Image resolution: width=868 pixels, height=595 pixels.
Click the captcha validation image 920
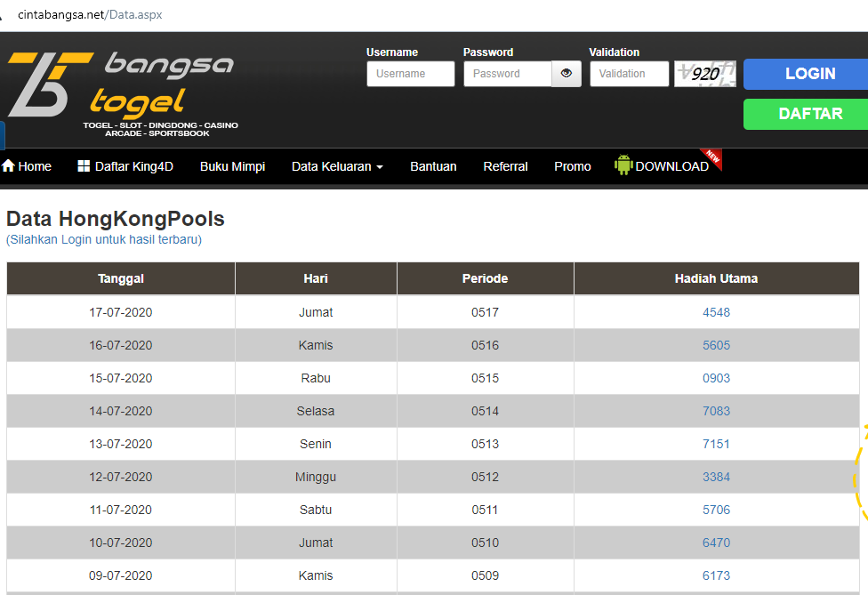click(x=705, y=74)
